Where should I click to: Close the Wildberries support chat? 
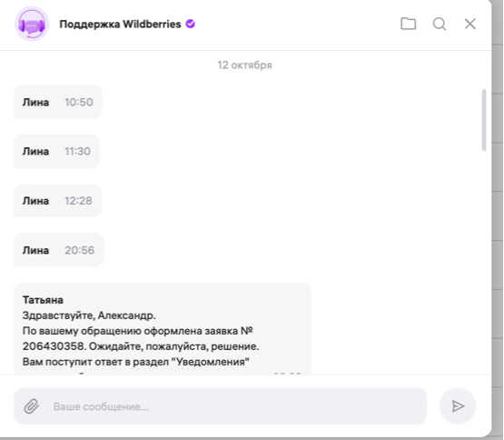[x=469, y=24]
